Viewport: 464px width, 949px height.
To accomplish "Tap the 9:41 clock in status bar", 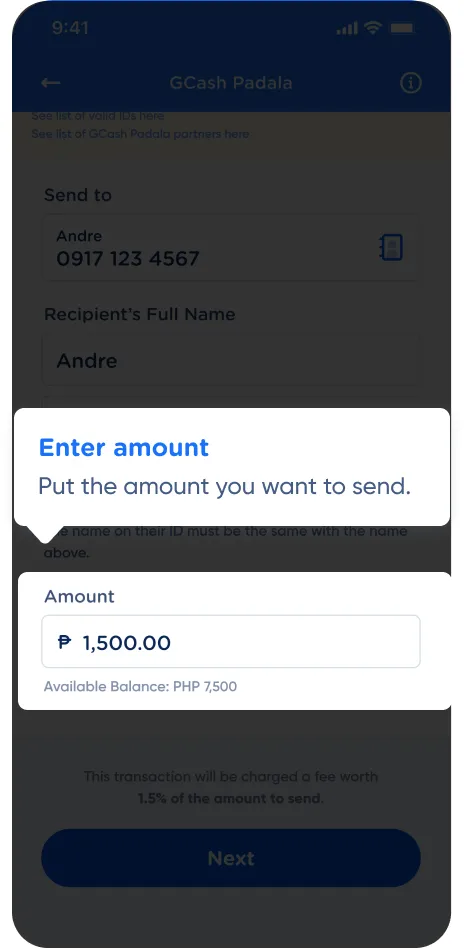I will click(70, 28).
